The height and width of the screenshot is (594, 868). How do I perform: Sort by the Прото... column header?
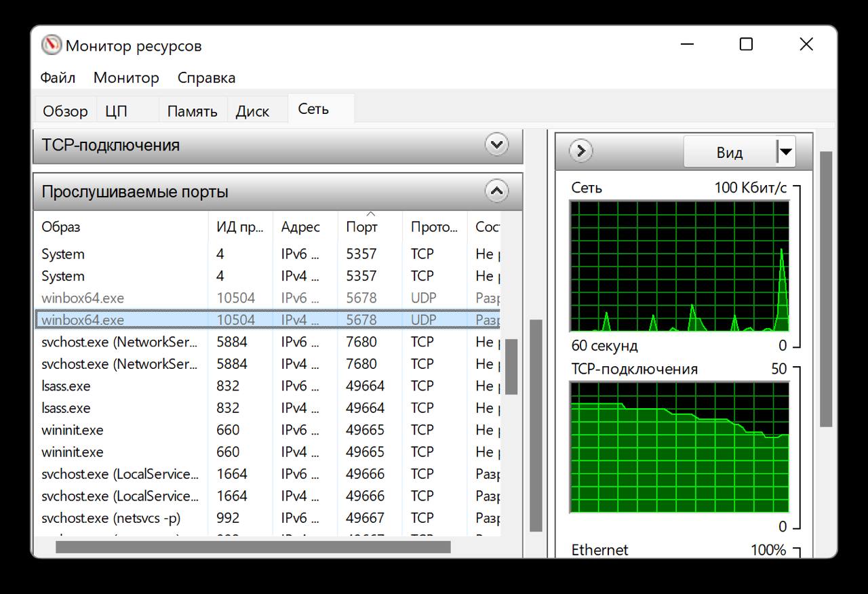(435, 227)
